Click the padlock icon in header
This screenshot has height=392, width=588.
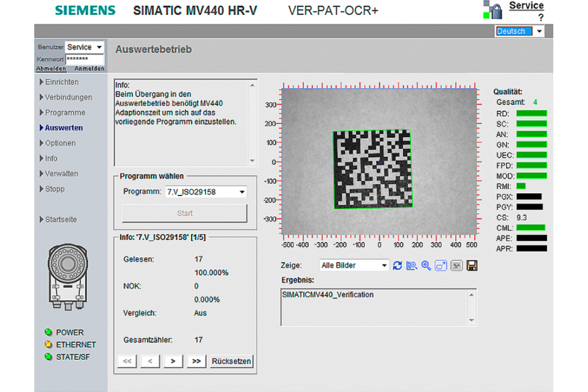pyautogui.click(x=495, y=10)
